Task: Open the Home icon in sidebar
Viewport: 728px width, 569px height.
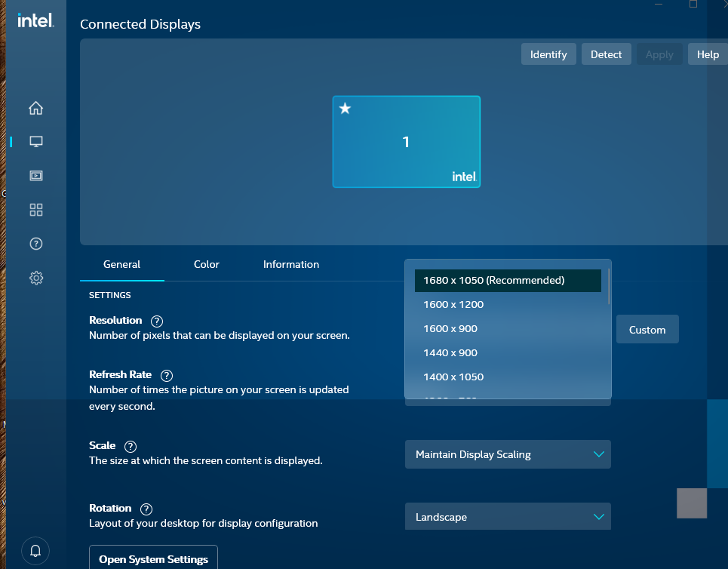Action: point(35,108)
